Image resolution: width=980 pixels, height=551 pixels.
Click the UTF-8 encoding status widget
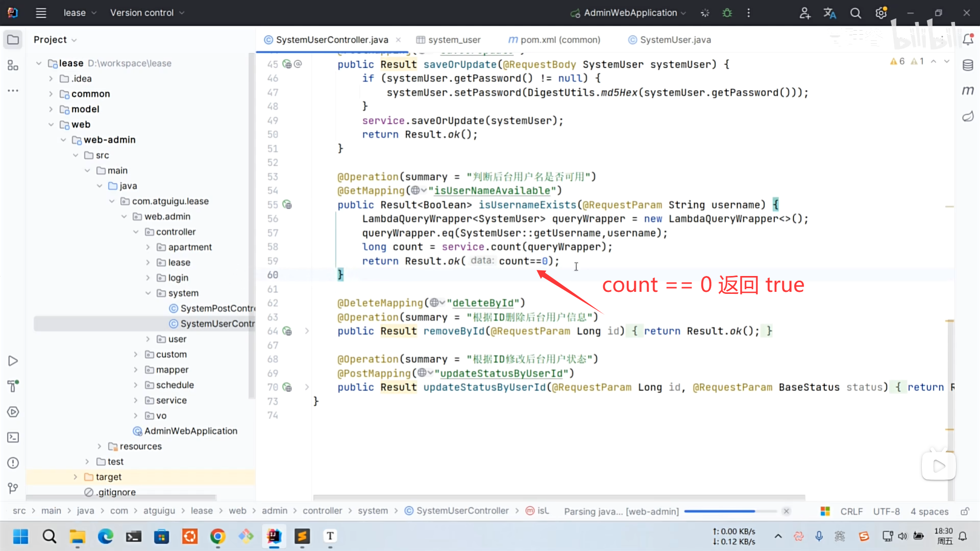[x=886, y=511]
